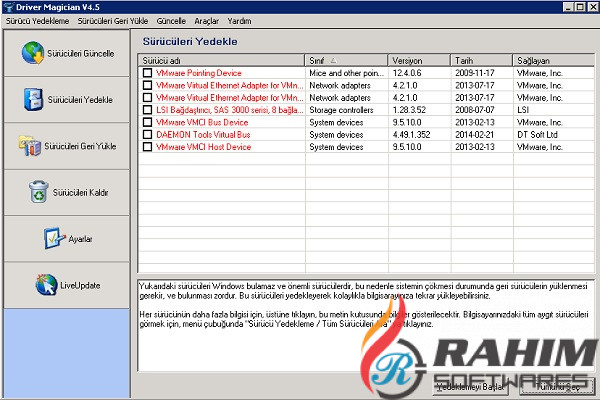
Task: Tick the VMware Pointing Device checkbox
Action: point(147,74)
